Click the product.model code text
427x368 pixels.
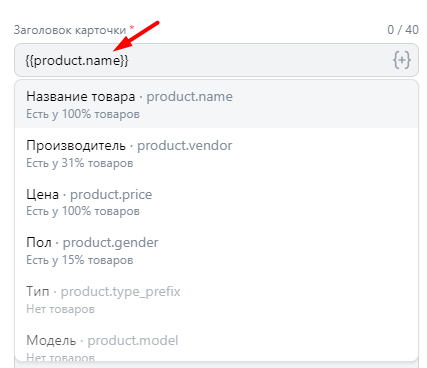[x=133, y=340]
